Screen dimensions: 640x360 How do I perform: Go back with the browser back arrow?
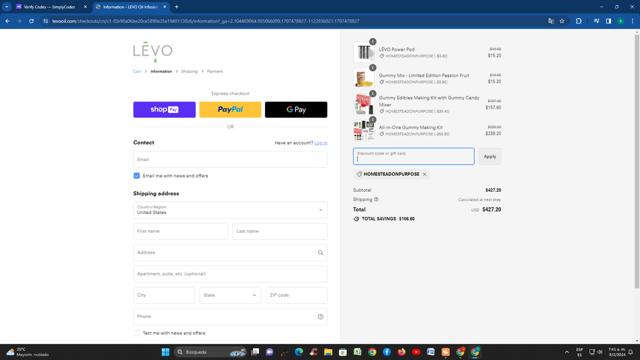[x=8, y=21]
